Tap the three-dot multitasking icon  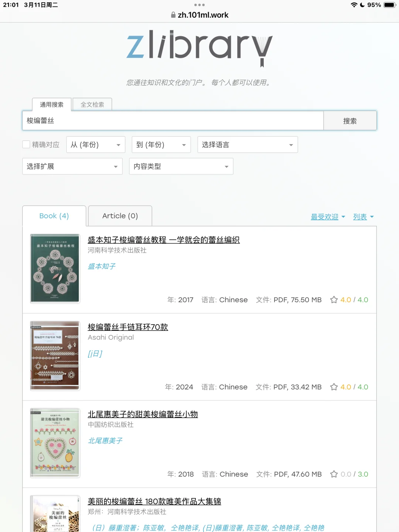point(199,5)
